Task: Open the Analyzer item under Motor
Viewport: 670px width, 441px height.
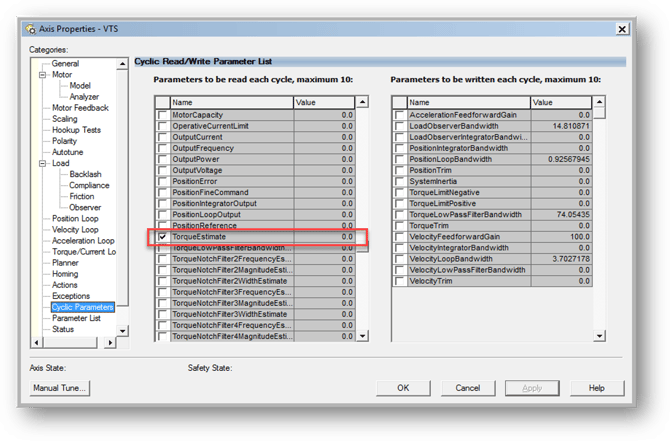Action: pyautogui.click(x=84, y=97)
